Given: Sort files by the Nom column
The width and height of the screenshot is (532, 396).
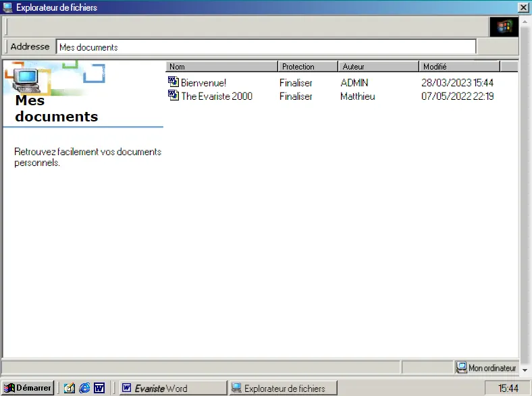Looking at the screenshot, I should pyautogui.click(x=221, y=67).
